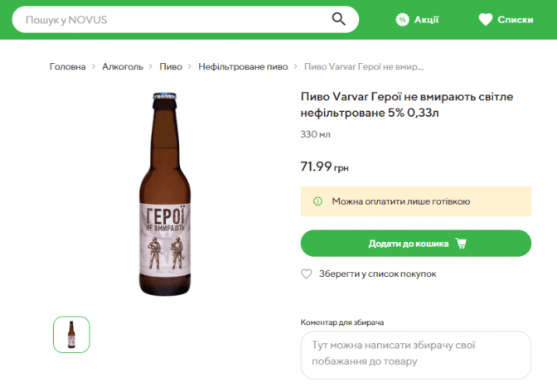Navigate to the Пиво breadcrumb
The width and height of the screenshot is (557, 392).
pos(171,66)
